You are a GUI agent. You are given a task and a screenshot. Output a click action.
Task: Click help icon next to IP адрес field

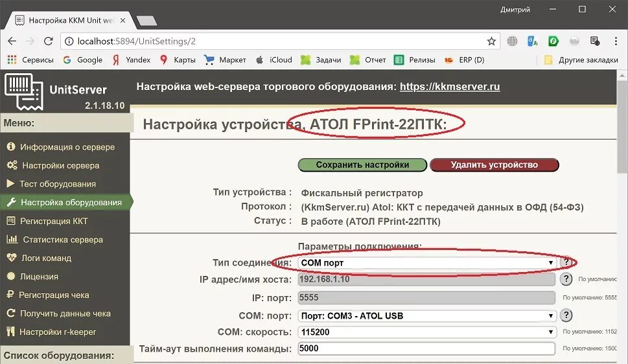click(x=566, y=279)
